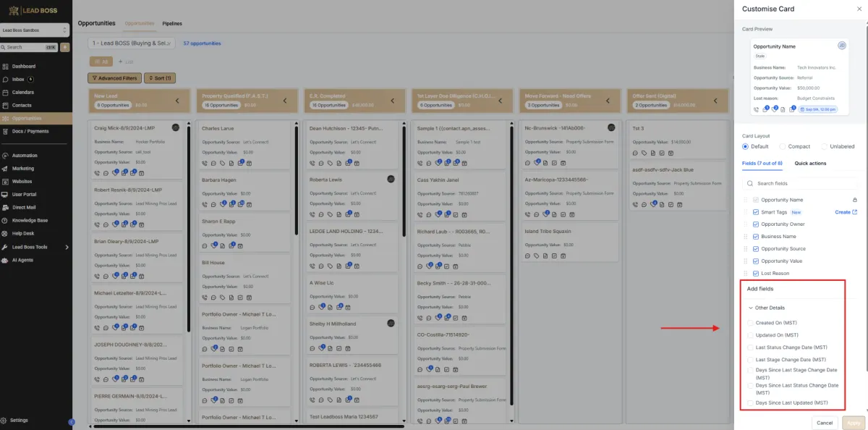
Task: Open Direct Mail in the sidebar
Action: [23, 207]
